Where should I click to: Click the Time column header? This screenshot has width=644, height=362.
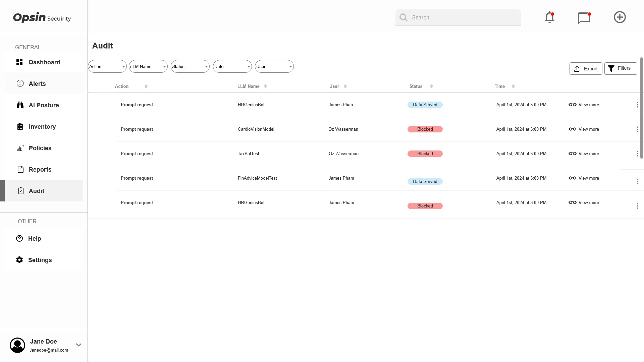point(499,86)
